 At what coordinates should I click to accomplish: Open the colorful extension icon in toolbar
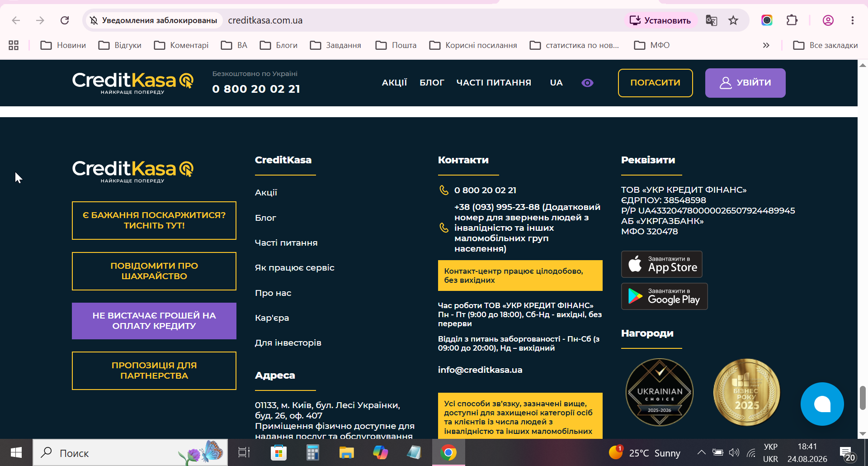[767, 20]
